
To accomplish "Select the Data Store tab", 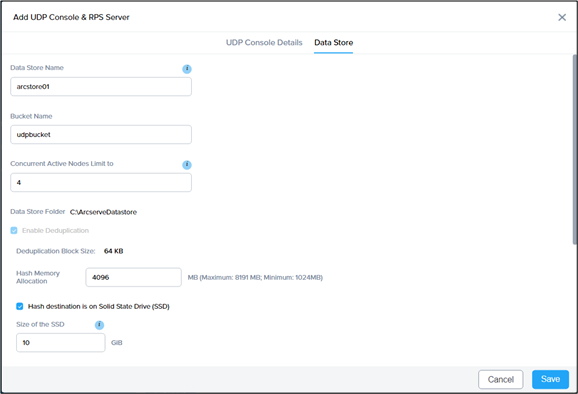I will (x=334, y=43).
